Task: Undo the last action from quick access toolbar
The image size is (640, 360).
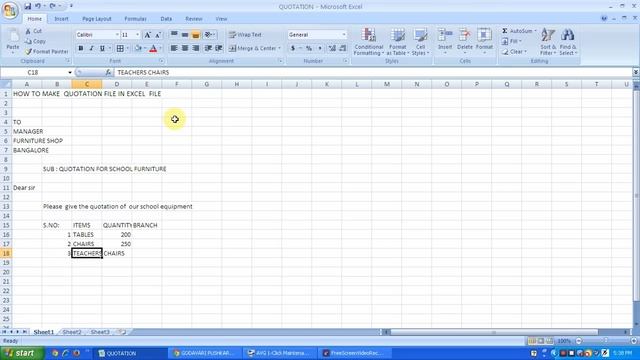Action: (38, 6)
